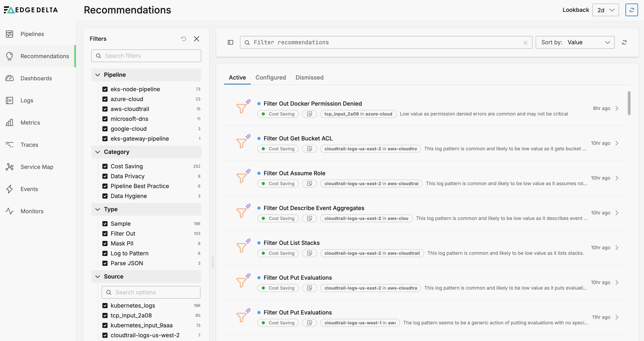Open the Traces sidebar icon
The image size is (644, 341).
tap(9, 145)
